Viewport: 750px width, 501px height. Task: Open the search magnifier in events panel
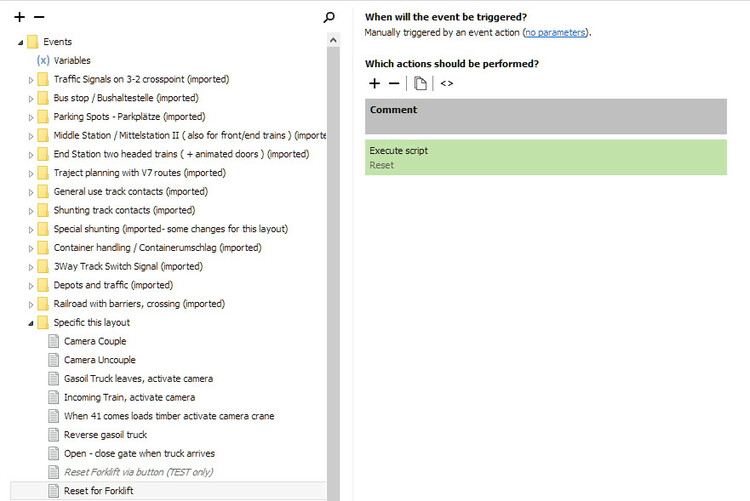pyautogui.click(x=329, y=17)
